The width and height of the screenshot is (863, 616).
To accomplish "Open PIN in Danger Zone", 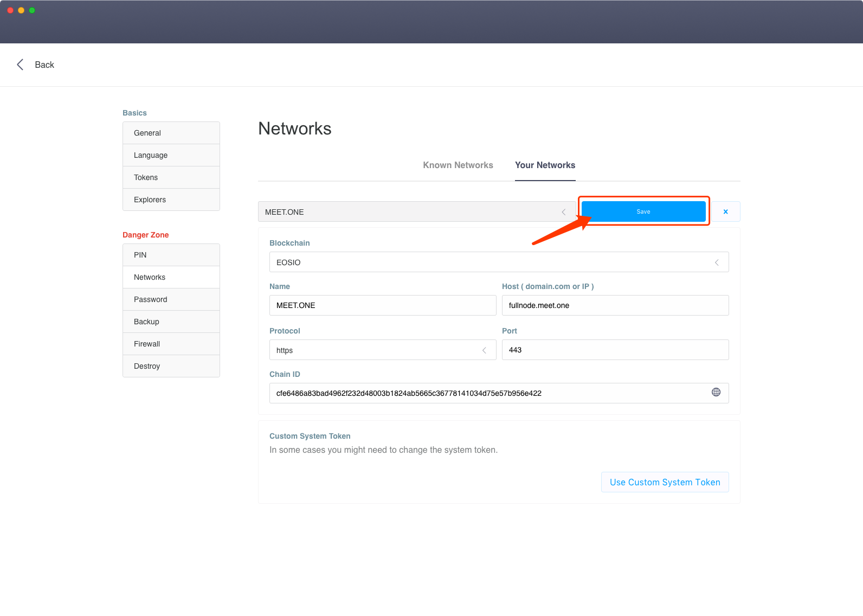I will tap(171, 255).
